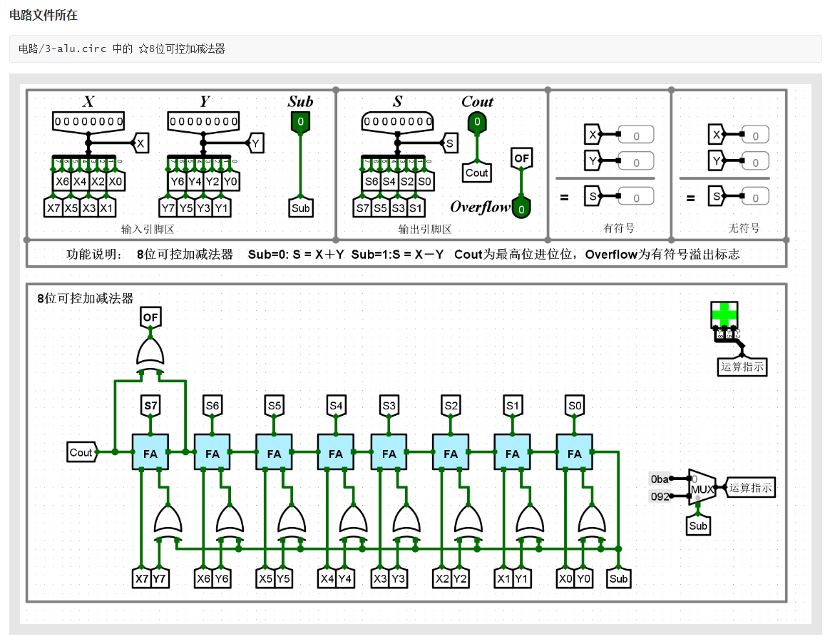
Task: Select the S4 tunnel above the FA chain
Action: [336, 407]
